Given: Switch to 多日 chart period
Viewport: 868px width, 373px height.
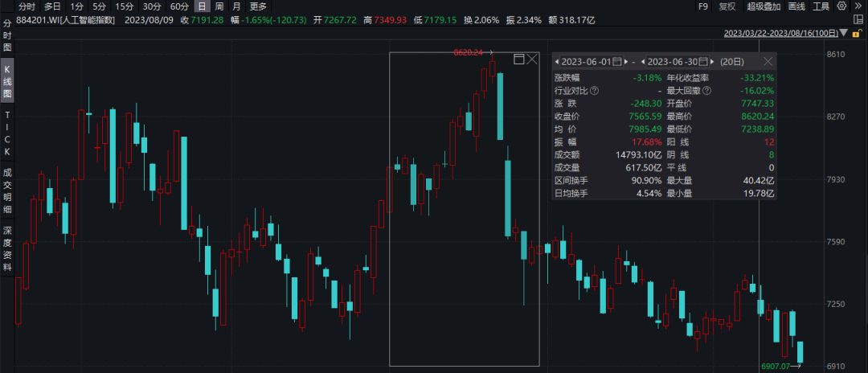Looking at the screenshot, I should 52,6.
